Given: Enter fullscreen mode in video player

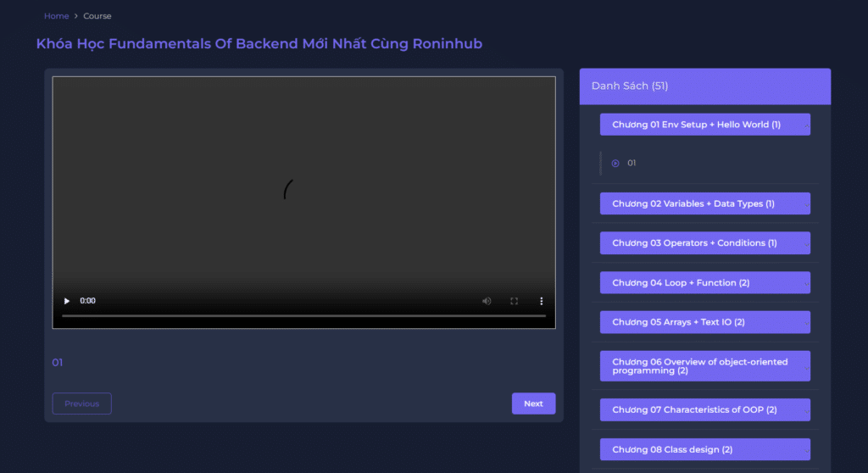Looking at the screenshot, I should tap(515, 301).
